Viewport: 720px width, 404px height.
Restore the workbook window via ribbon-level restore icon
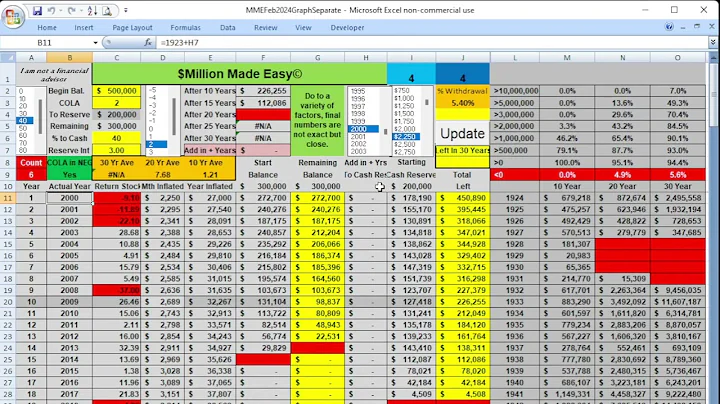(697, 27)
